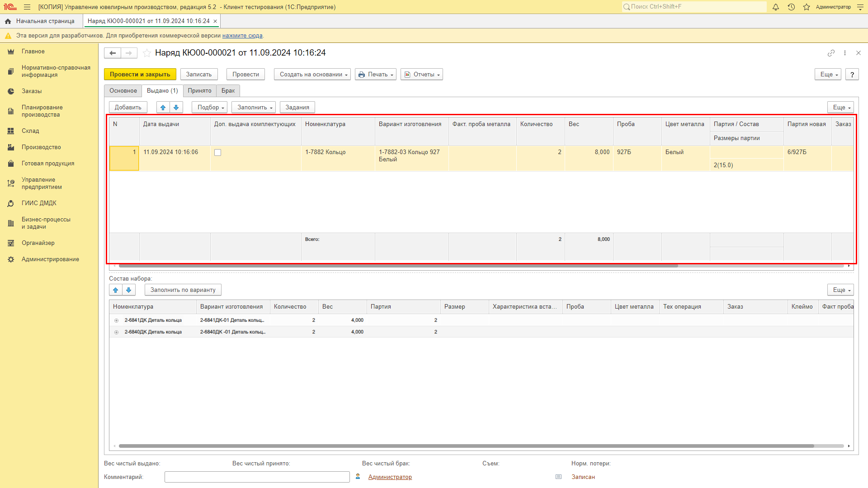Click Добавить button
This screenshot has height=488, width=868.
[128, 108]
